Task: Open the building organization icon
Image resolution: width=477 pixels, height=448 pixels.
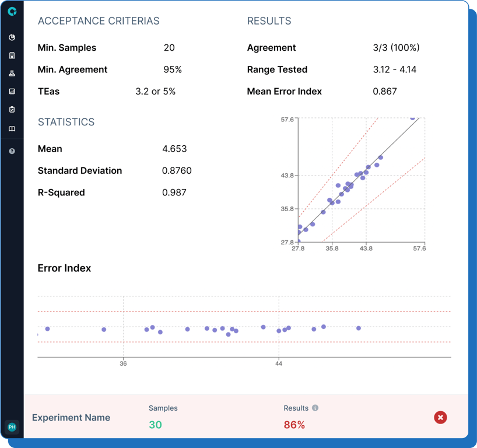Action: tap(12, 55)
